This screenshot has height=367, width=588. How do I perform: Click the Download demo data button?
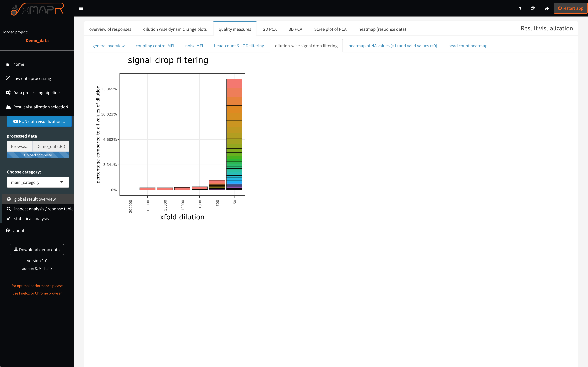click(37, 250)
